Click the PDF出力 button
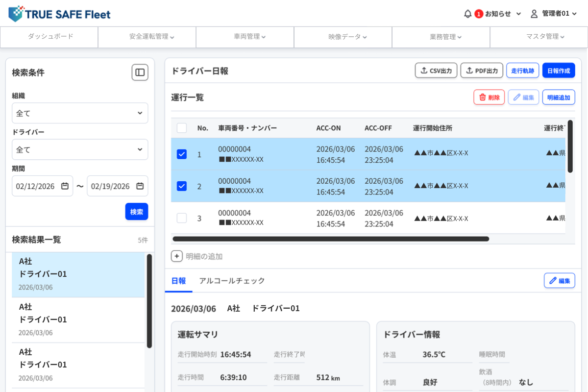The width and height of the screenshot is (588, 392). coord(482,71)
